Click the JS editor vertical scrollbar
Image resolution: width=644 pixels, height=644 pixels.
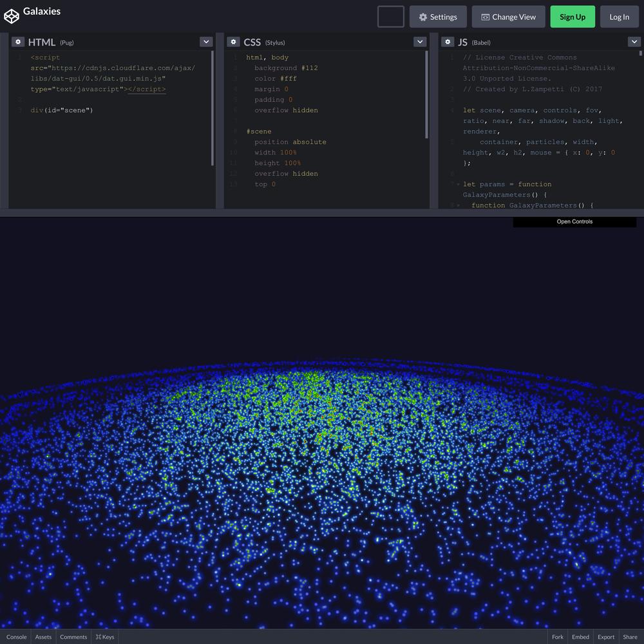pos(640,53)
